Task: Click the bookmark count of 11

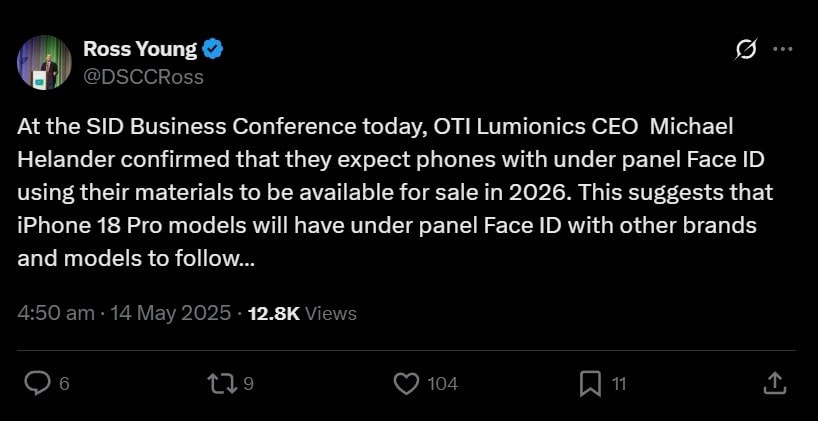Action: tap(619, 384)
